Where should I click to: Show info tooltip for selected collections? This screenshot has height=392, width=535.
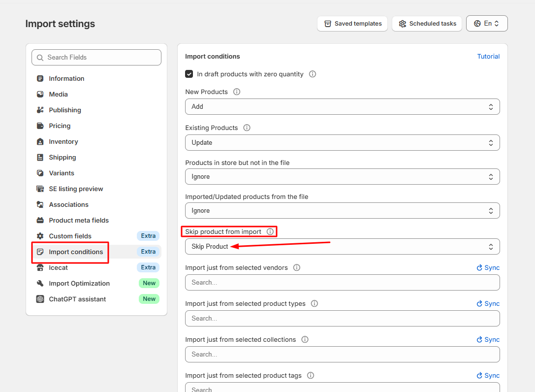pyautogui.click(x=305, y=339)
